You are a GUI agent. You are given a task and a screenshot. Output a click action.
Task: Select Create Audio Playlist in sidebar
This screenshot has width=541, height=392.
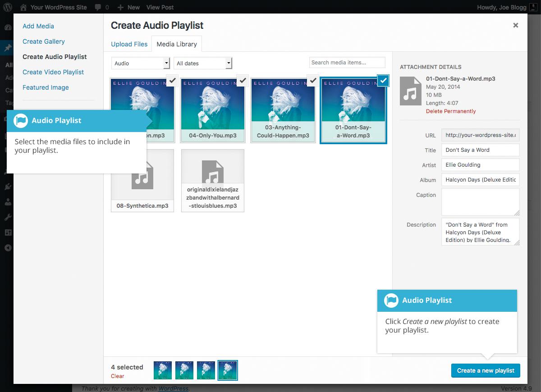coord(55,57)
